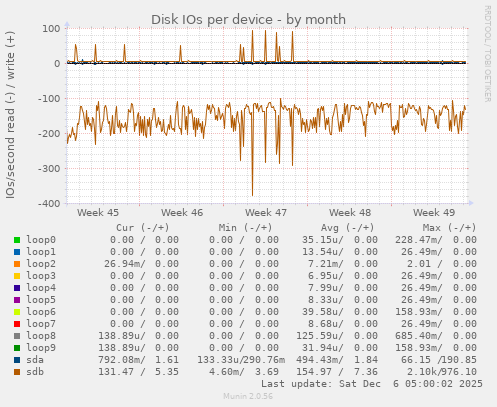Select the sda legend label
497x407 pixels.
[x=35, y=360]
